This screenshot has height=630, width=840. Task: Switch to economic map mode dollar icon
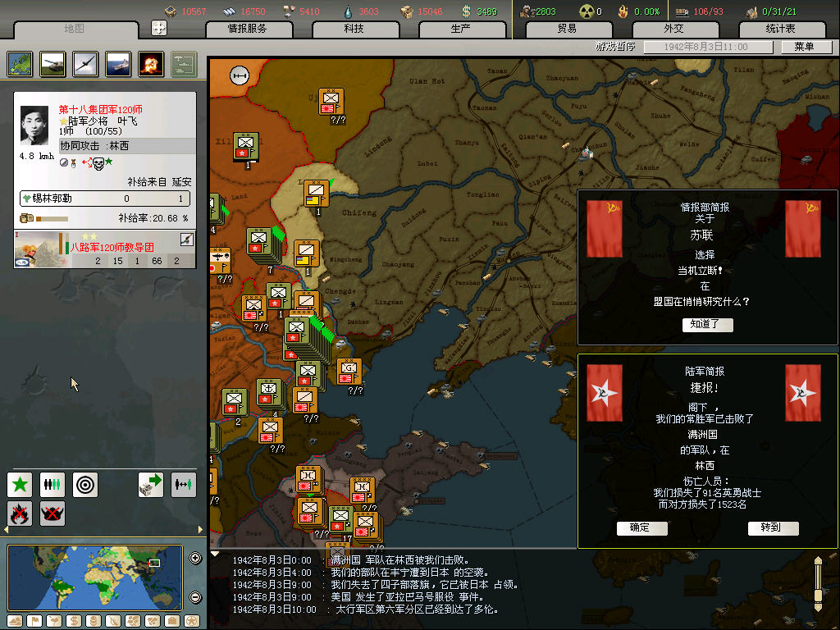click(x=74, y=621)
